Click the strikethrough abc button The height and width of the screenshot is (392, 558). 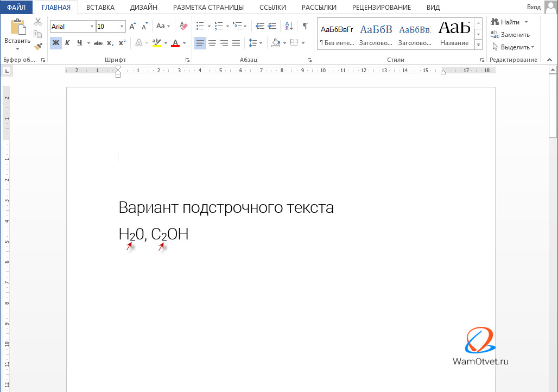[98, 43]
